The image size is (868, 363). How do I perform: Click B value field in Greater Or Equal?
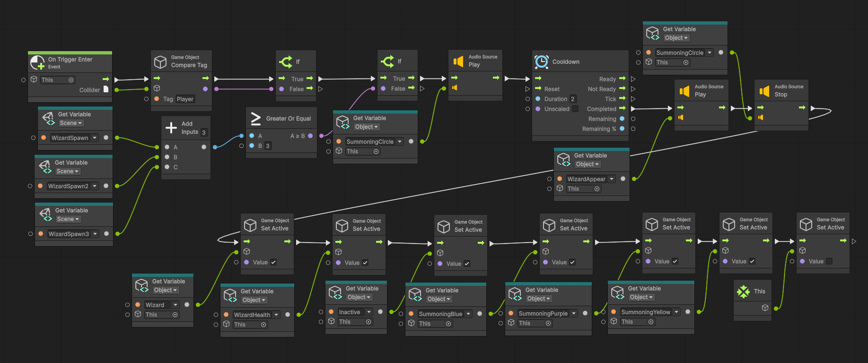(268, 146)
